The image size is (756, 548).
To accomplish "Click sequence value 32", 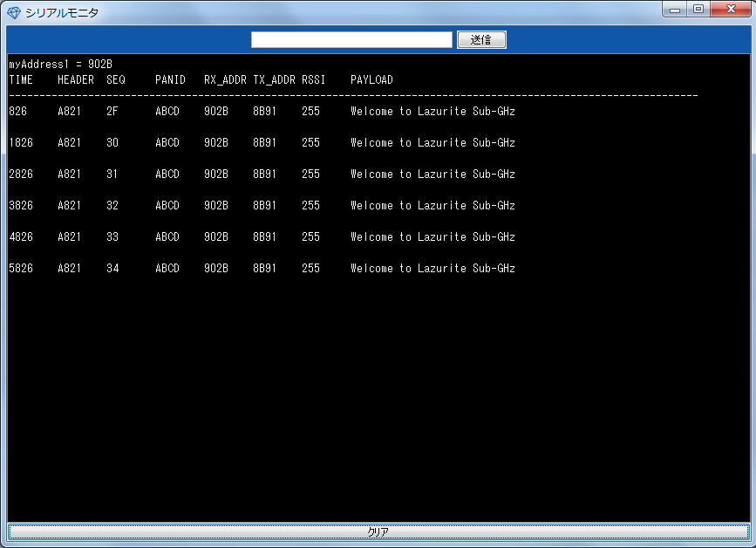I will pos(112,205).
